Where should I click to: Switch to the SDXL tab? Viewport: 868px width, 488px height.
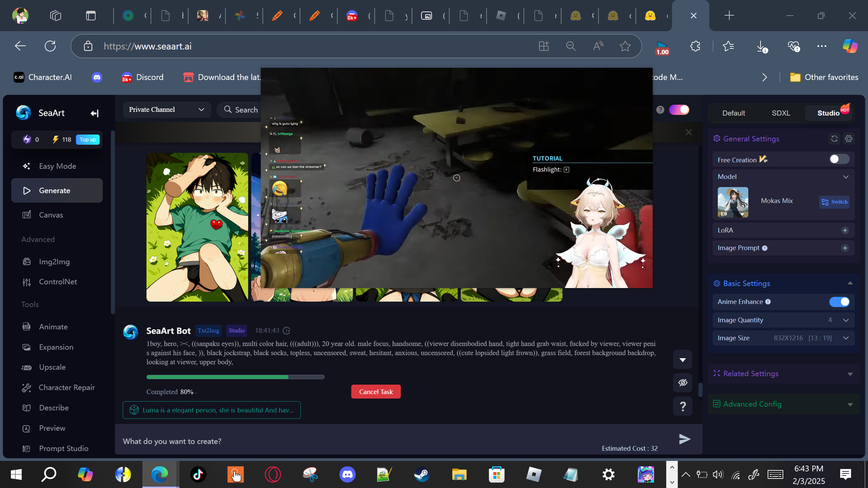click(781, 113)
